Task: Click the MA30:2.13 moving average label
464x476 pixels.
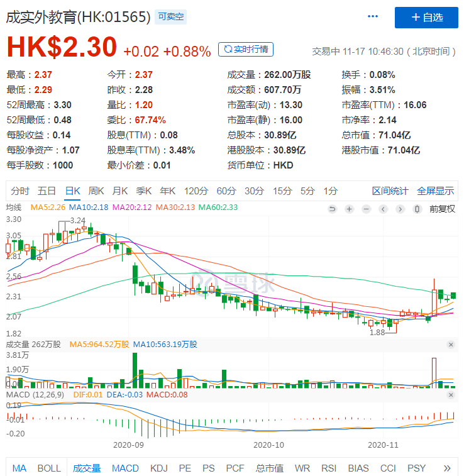Action: (175, 208)
